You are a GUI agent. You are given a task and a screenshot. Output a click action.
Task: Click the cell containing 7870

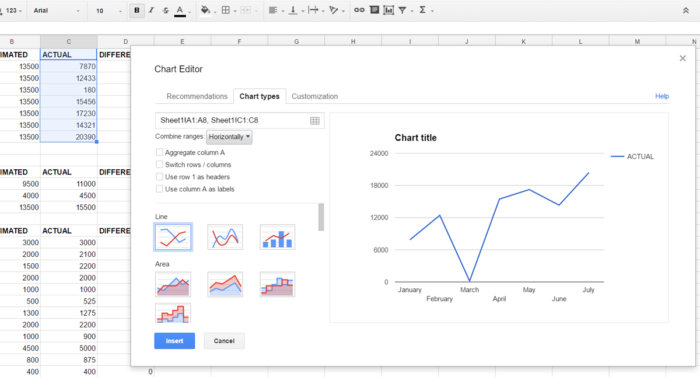(69, 66)
